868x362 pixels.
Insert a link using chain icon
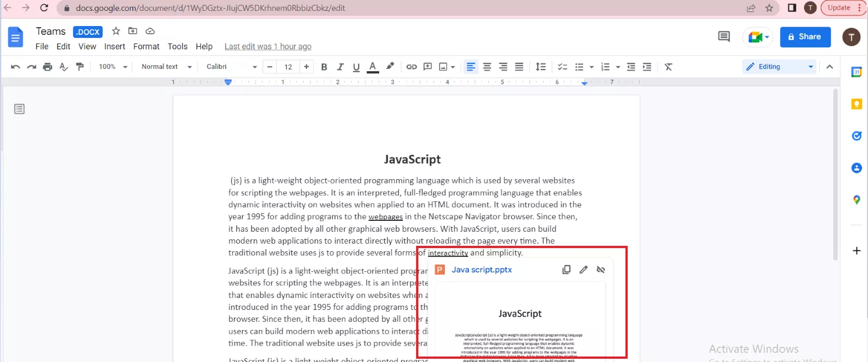tap(412, 67)
